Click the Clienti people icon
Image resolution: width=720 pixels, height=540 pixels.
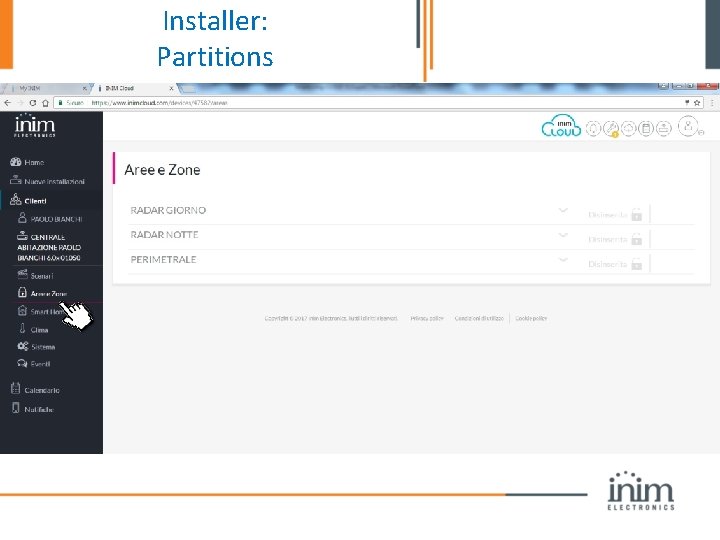click(x=16, y=199)
